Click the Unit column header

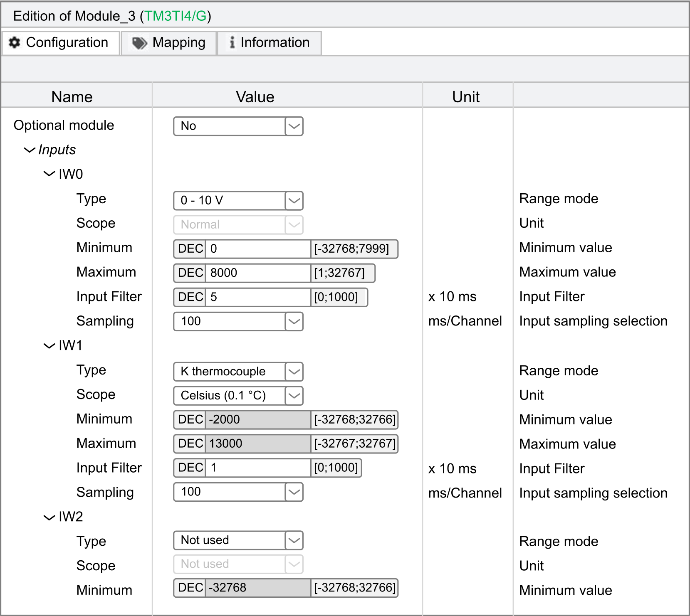coord(466,97)
